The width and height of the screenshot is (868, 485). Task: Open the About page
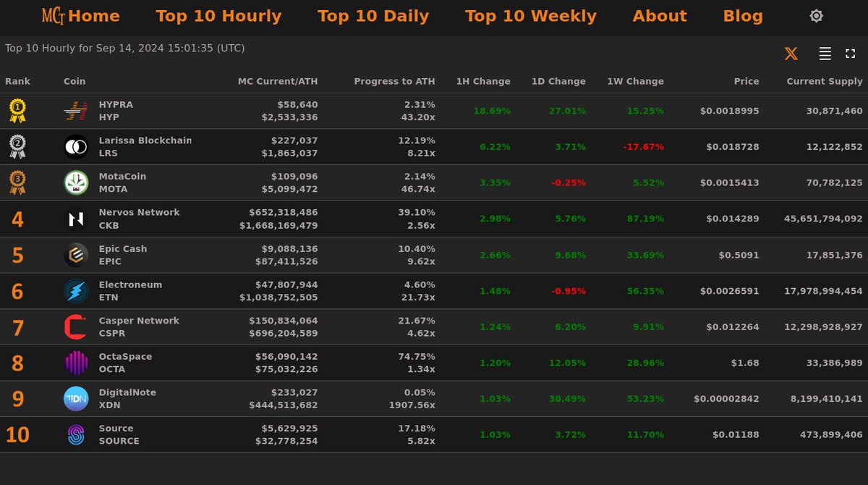tap(660, 16)
